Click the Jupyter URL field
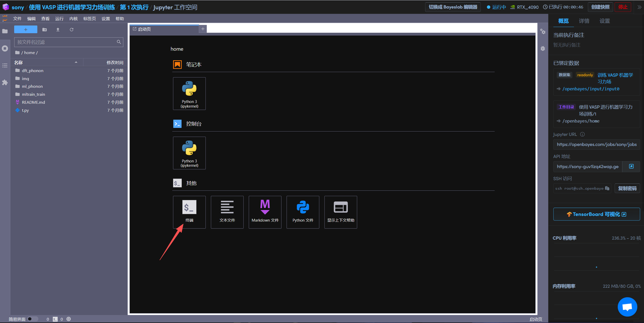 coord(597,144)
